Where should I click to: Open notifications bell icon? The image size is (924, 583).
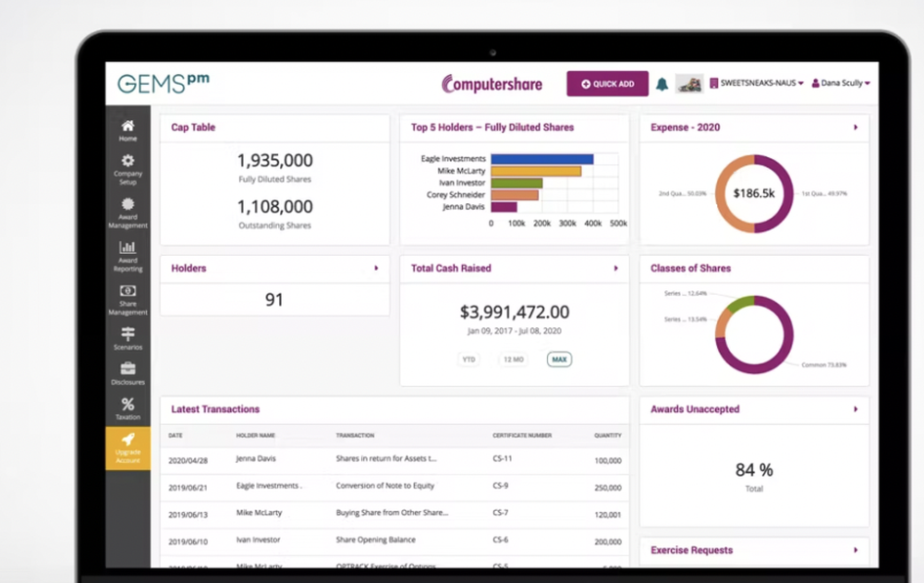click(x=662, y=84)
